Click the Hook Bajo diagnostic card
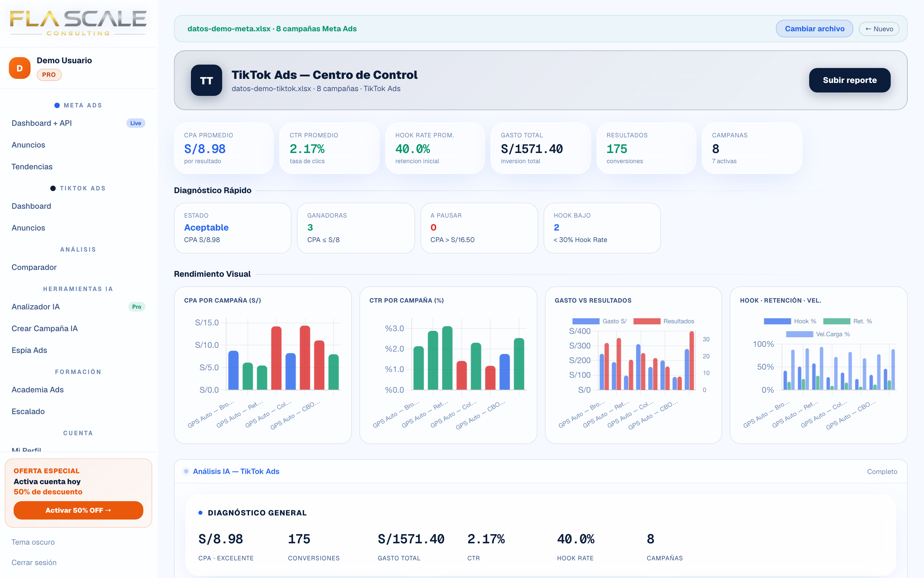 (602, 228)
